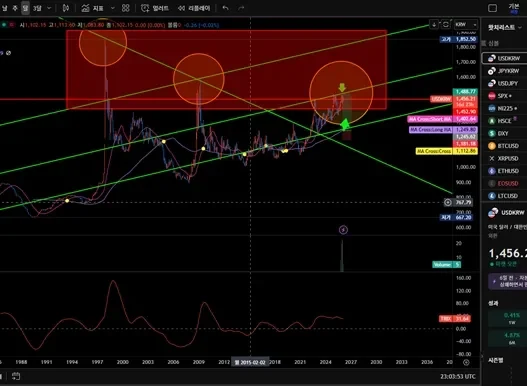This screenshot has width=527, height=386.
Task: Click the 1W performance tile showing 0.41%
Action: [508, 318]
